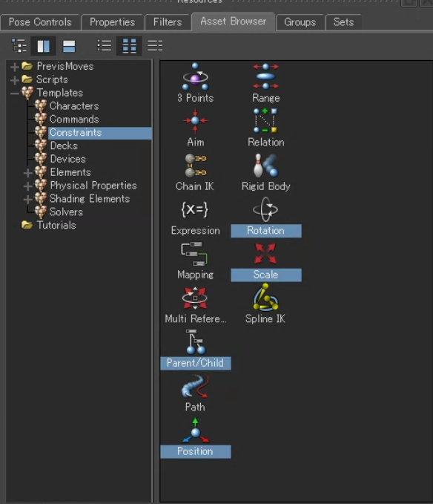
Task: Select the Range constraint icon
Action: 265,76
